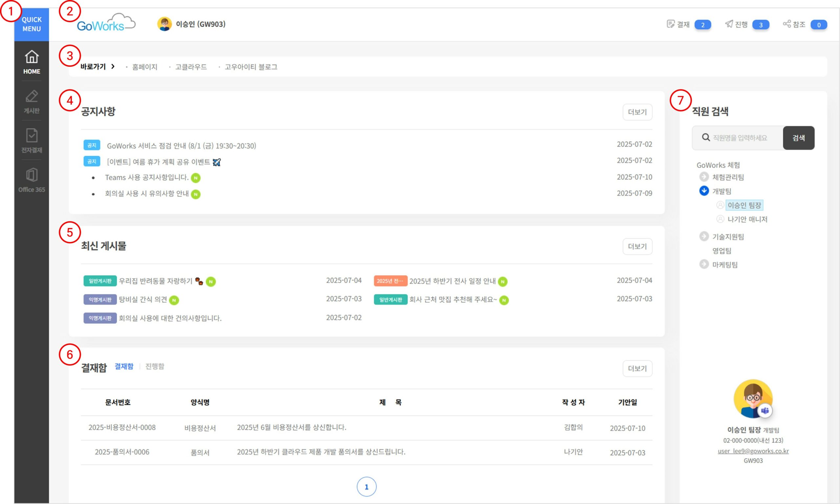Expand the 기술지원팀 tree node
The image size is (840, 504).
(x=704, y=236)
